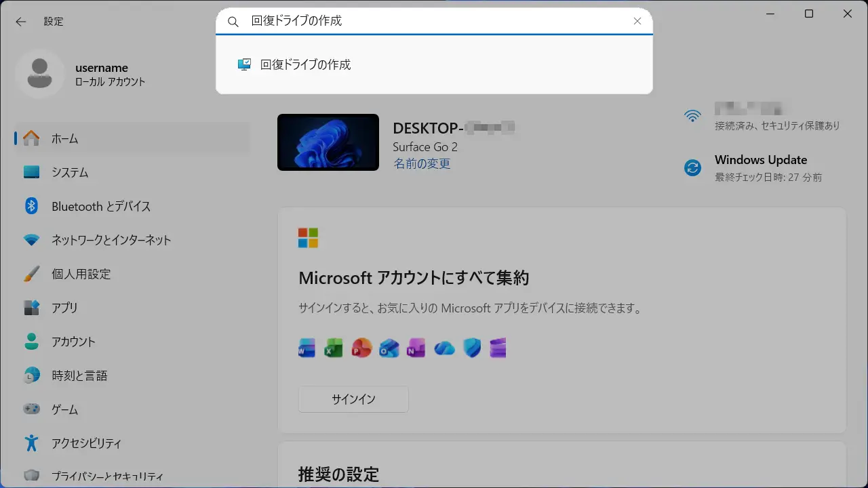The image size is (868, 488).
Task: Open 時刻と言語 settings
Action: pyautogui.click(x=79, y=376)
